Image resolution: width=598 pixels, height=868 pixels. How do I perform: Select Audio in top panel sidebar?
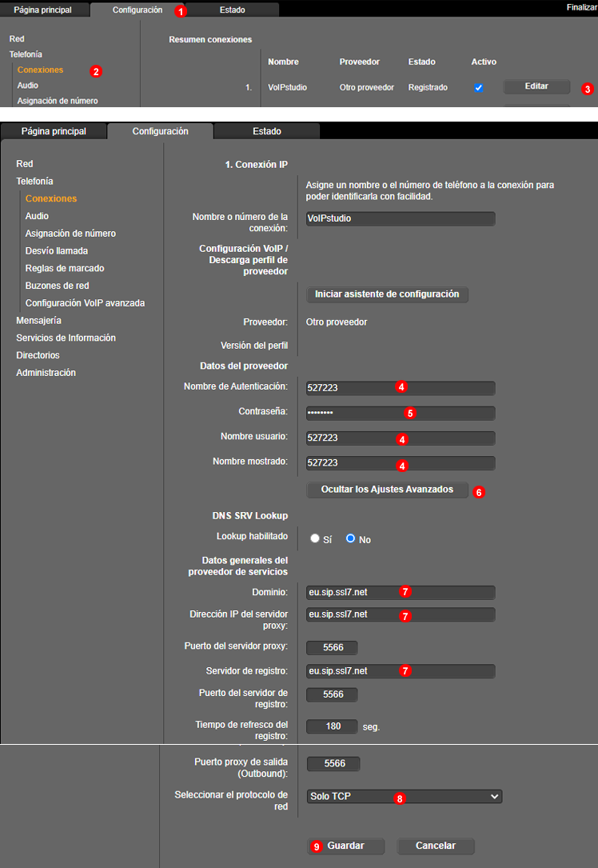[x=28, y=86]
